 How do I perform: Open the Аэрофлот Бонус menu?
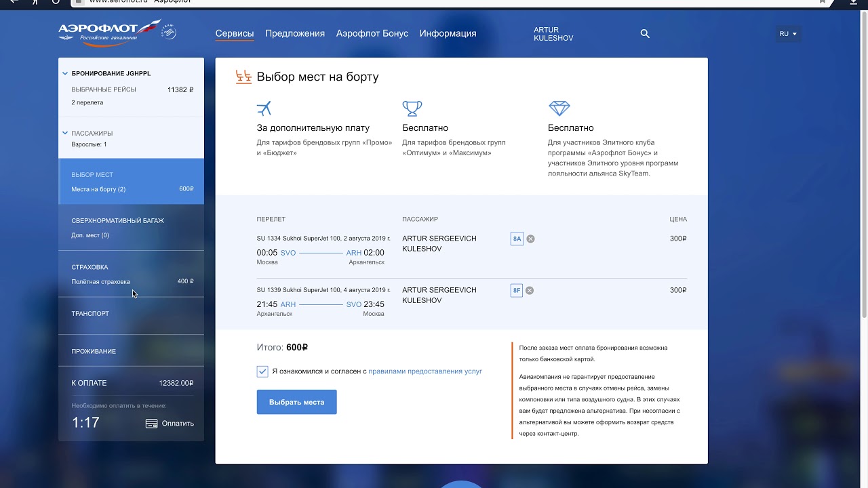click(x=372, y=33)
